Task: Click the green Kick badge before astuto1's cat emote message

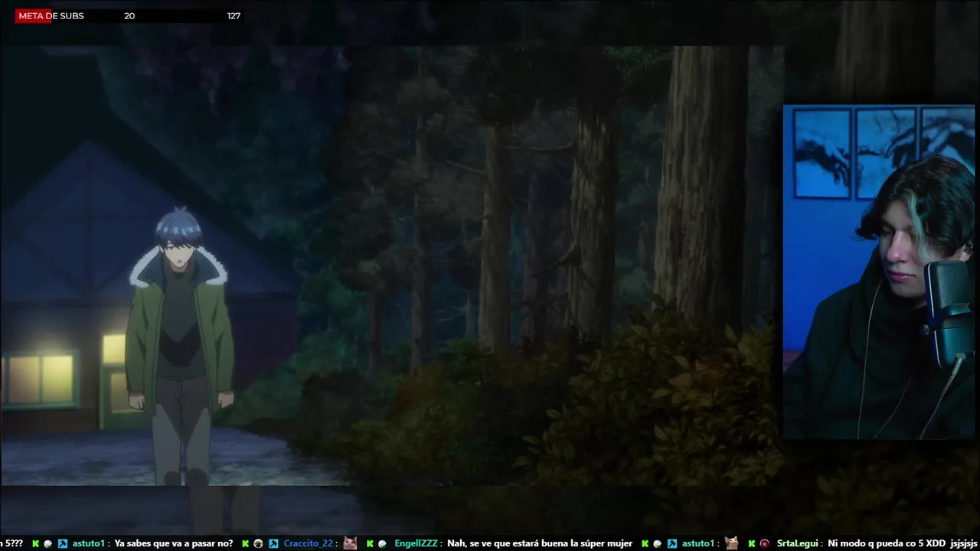Action: (x=645, y=543)
